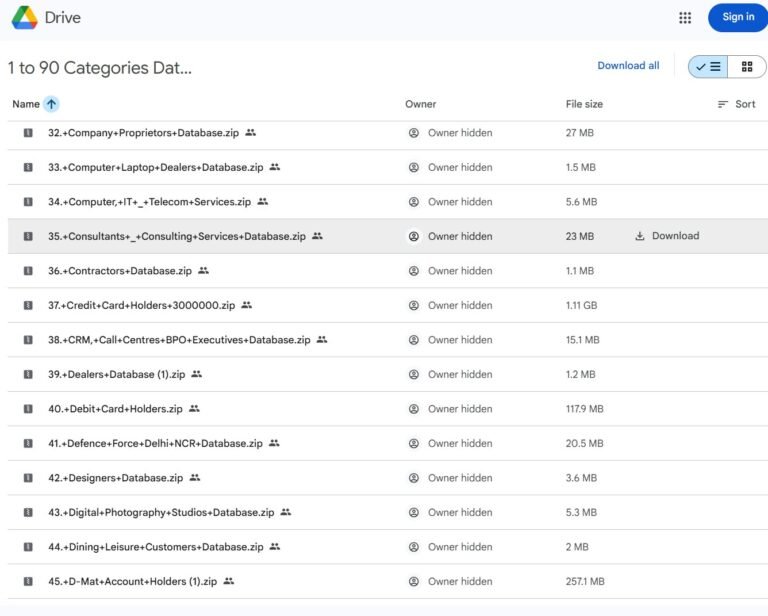
Task: Select 38.+CRM,+Call+Centres+BPO+Executives file name
Action: (x=179, y=340)
